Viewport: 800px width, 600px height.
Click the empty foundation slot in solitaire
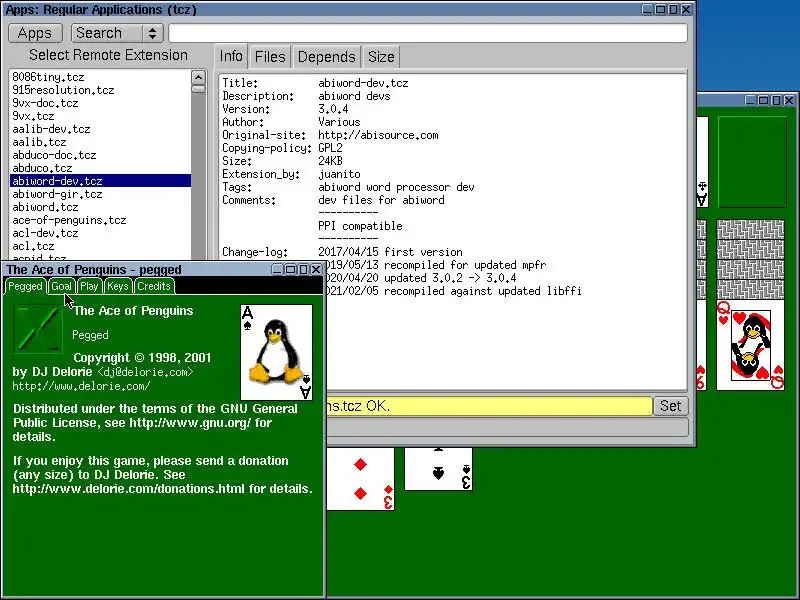coord(753,162)
